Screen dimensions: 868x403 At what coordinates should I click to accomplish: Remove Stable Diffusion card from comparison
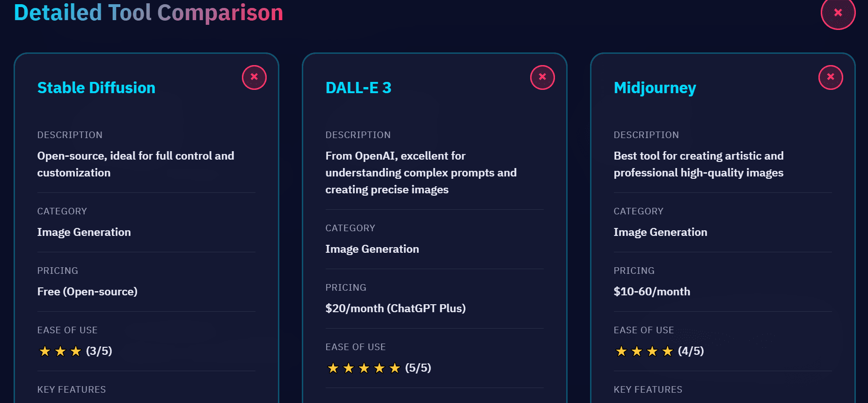coord(254,77)
